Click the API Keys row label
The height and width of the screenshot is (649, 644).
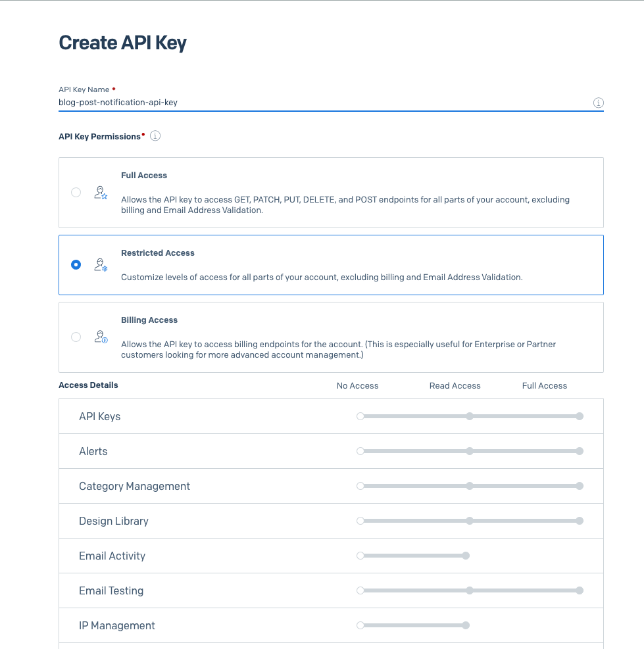pos(100,416)
